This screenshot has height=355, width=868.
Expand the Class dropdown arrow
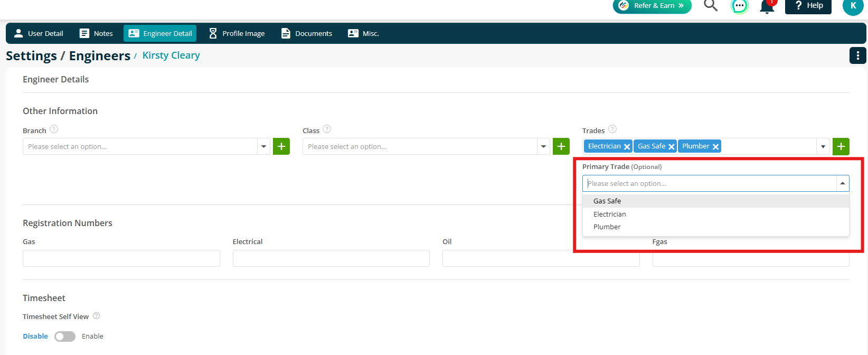click(544, 146)
